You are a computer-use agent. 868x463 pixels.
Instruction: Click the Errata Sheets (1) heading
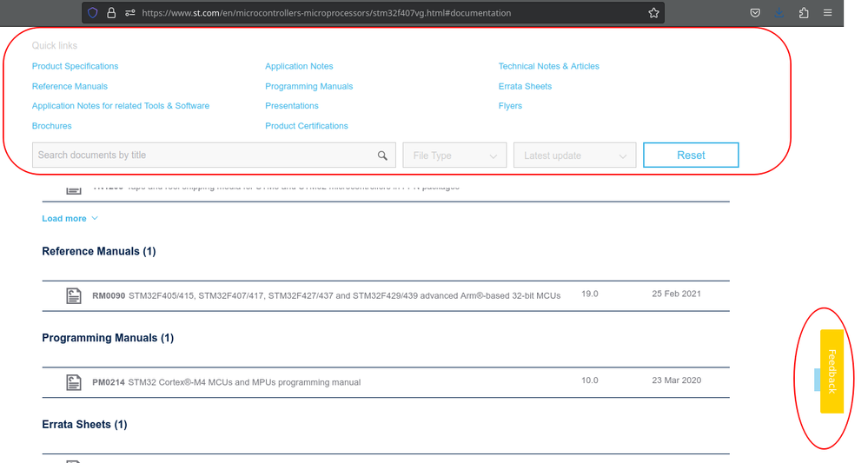coord(84,424)
